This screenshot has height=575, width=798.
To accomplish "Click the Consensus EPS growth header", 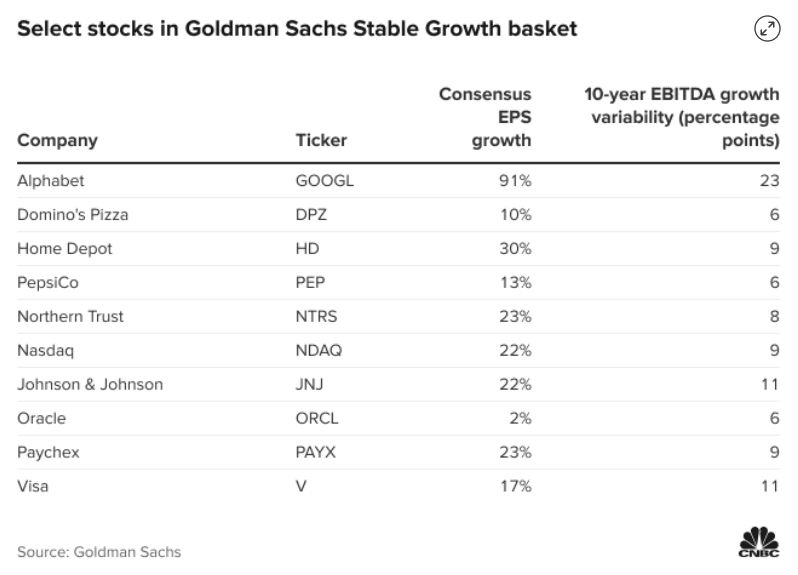I will 486,117.
